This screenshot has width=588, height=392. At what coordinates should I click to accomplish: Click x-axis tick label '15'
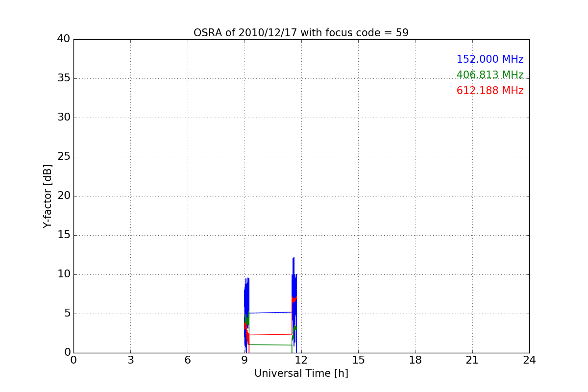pos(358,360)
